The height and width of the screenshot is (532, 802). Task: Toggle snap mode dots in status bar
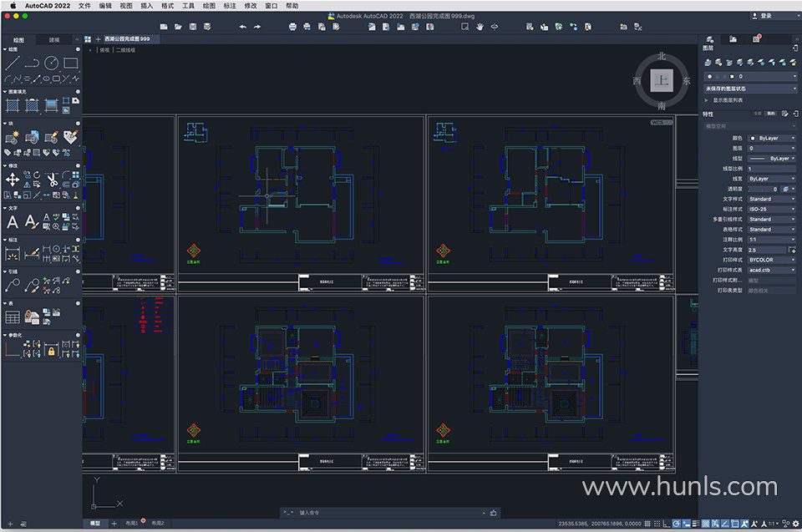click(x=657, y=524)
